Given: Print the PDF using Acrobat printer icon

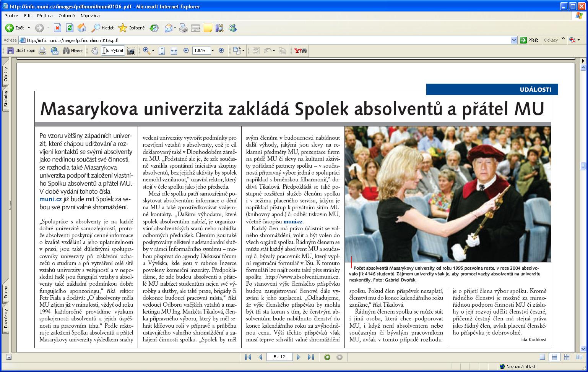Looking at the screenshot, I should [42, 50].
